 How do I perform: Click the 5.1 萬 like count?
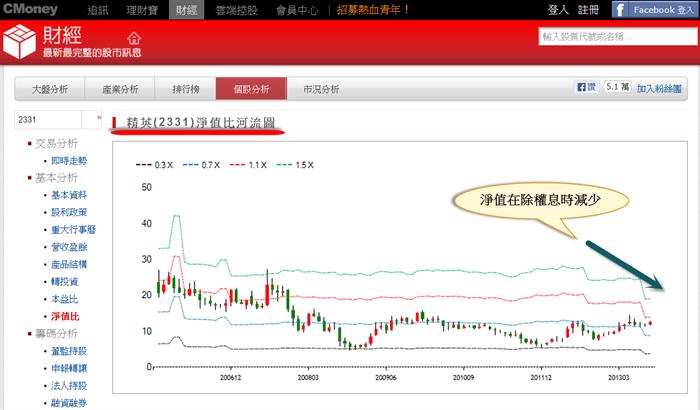pos(618,87)
